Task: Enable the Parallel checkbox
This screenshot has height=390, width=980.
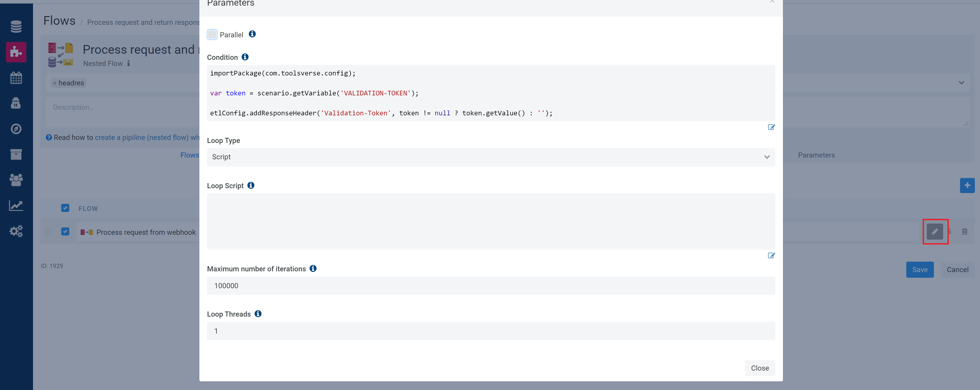Action: pos(212,35)
